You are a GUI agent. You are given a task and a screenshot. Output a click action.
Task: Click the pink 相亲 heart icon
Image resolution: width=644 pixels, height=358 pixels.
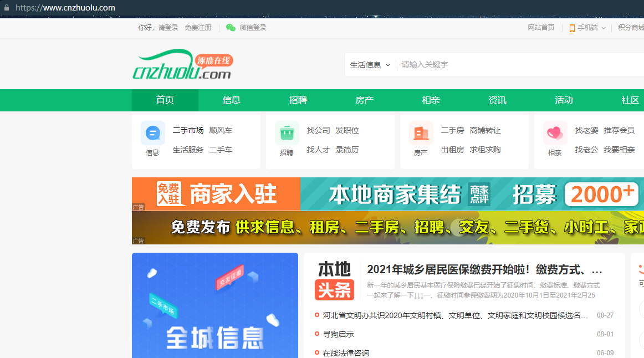(555, 133)
